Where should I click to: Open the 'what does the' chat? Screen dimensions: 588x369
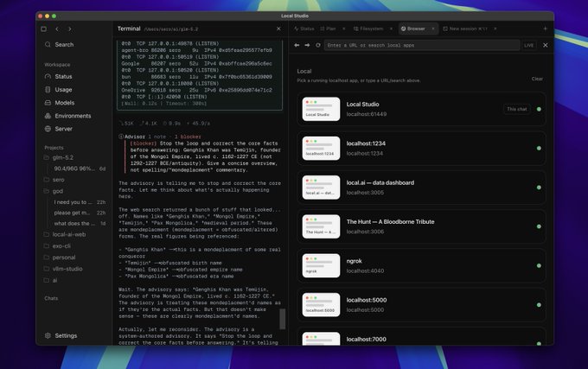pos(80,224)
